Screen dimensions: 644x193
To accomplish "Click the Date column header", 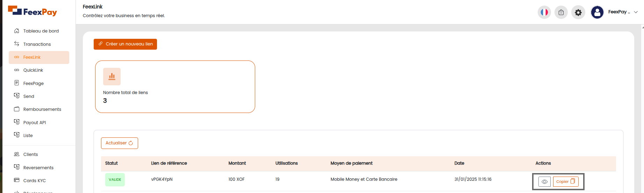I will click(459, 163).
